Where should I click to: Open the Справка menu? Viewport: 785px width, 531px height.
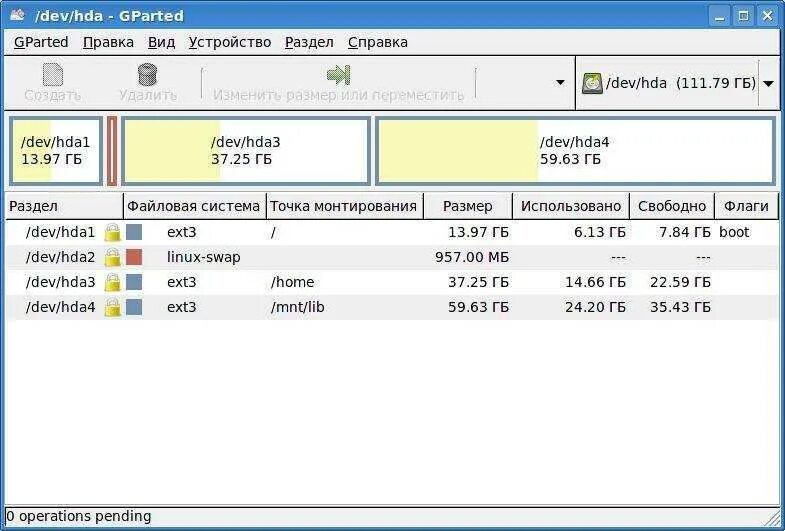[x=377, y=42]
